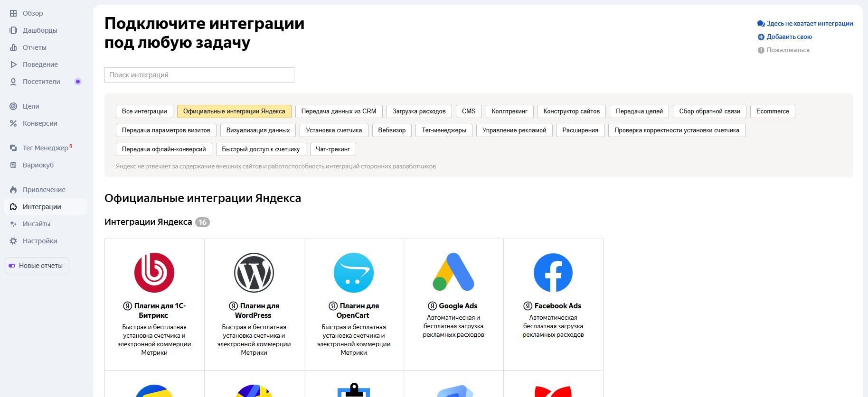Go to Посетители section

tap(41, 82)
